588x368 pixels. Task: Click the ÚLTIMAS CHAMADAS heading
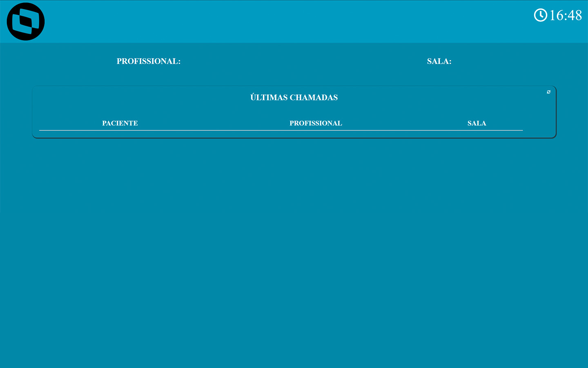[294, 97]
